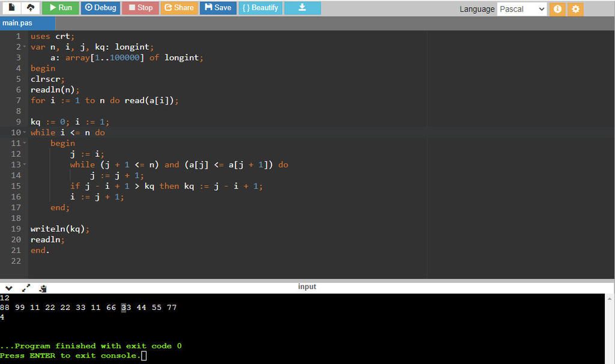This screenshot has width=615, height=364.
Task: Click on 'i := j + 1;' statement
Action: [97, 197]
